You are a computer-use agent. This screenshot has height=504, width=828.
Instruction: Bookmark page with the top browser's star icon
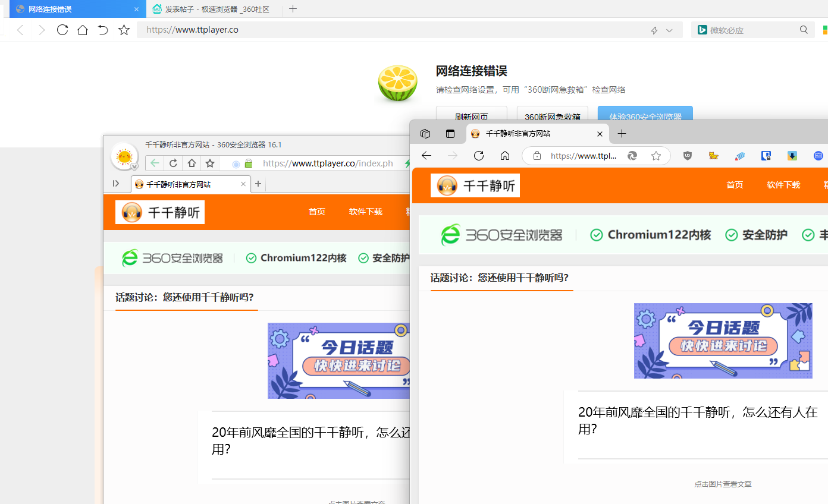pos(124,30)
